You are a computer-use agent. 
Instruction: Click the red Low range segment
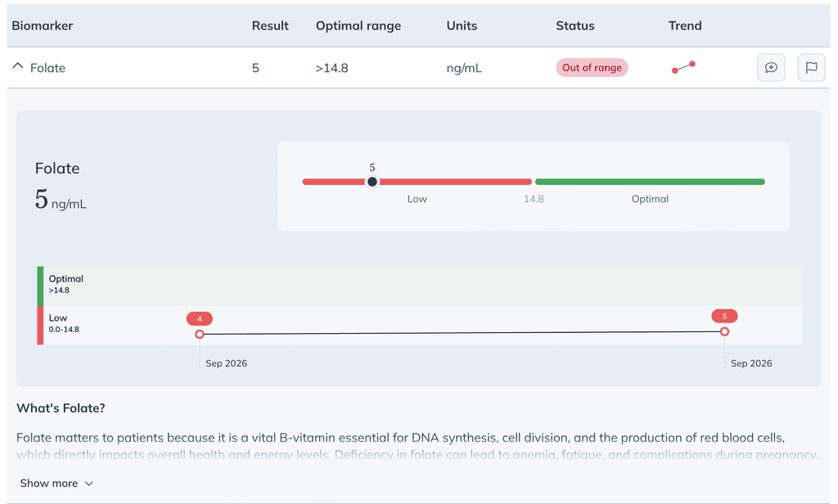[417, 182]
